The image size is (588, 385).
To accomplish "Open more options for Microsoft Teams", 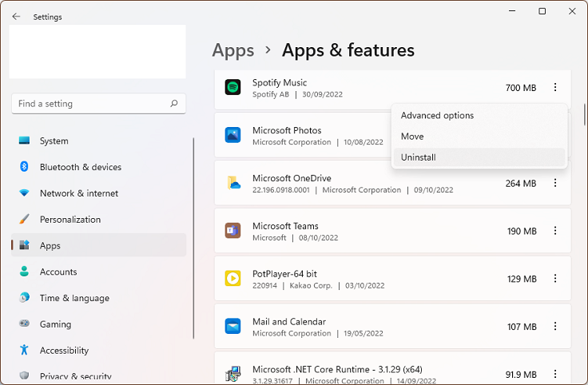I will pos(555,231).
